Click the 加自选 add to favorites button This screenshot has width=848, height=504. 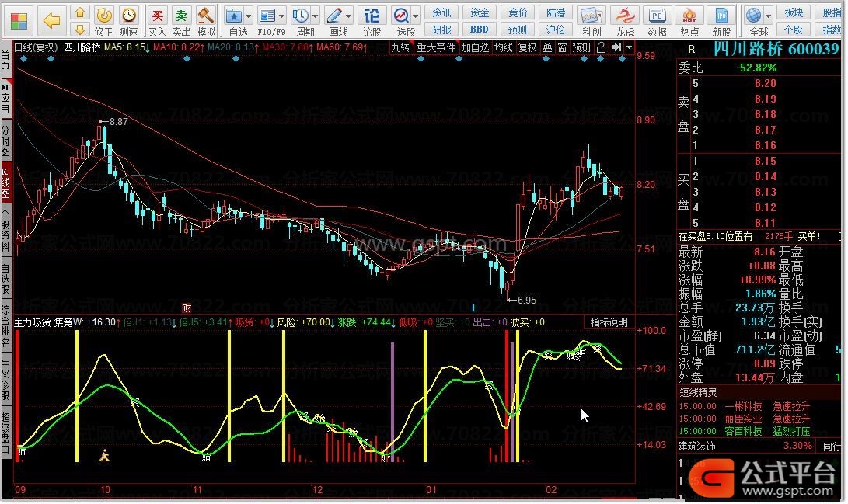pyautogui.click(x=476, y=48)
